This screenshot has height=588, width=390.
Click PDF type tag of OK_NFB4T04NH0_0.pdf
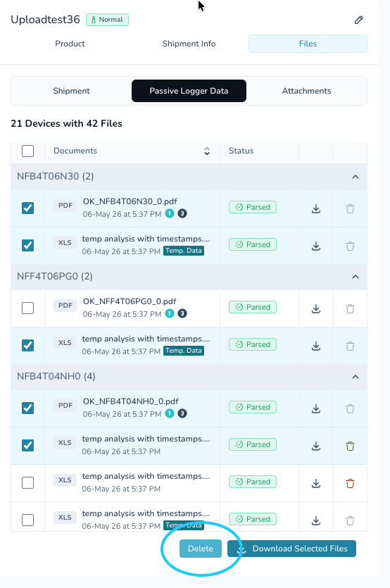tap(65, 406)
